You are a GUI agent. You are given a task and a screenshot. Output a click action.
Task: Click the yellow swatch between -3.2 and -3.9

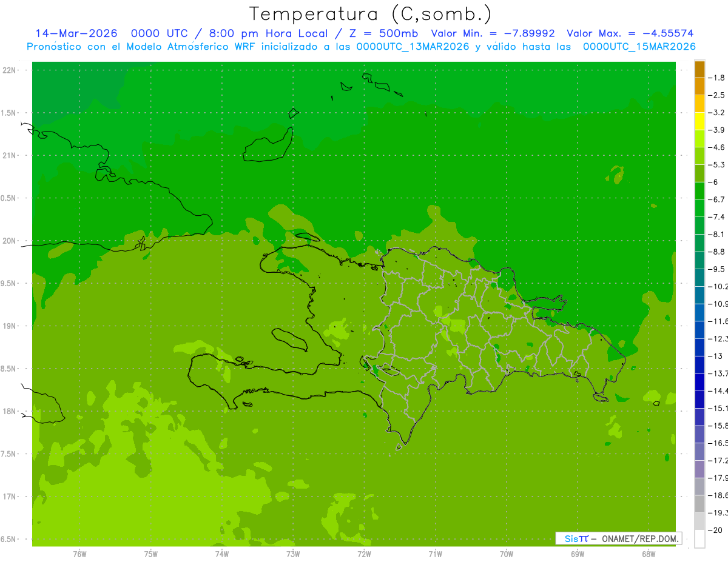699,121
